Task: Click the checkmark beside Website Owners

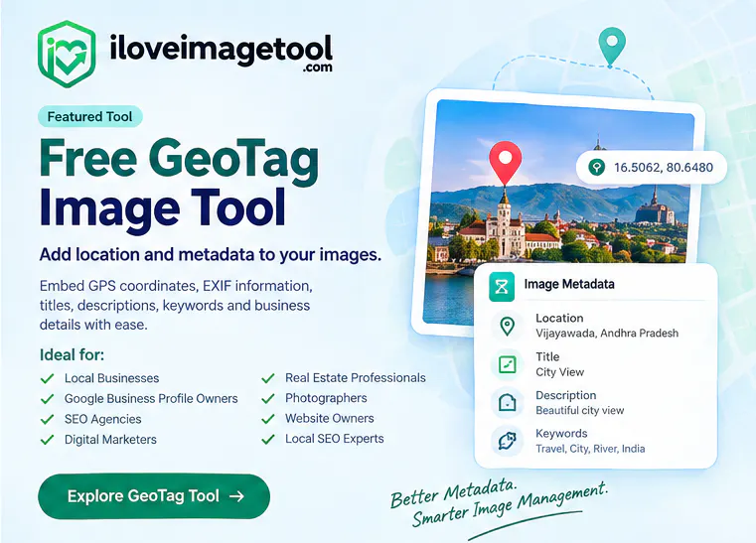Action: [x=268, y=419]
